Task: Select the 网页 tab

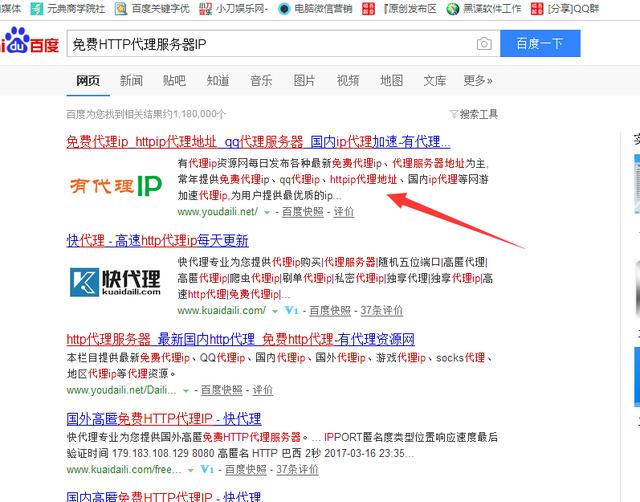Action: [88, 80]
